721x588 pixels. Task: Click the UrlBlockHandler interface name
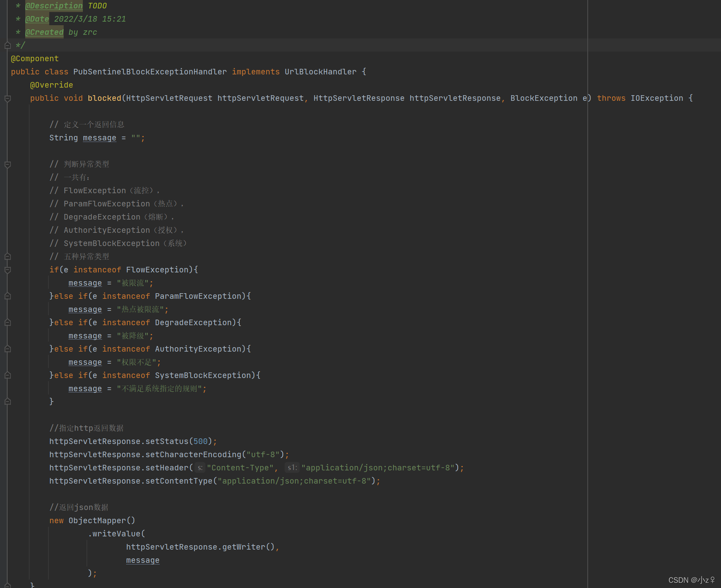point(321,72)
